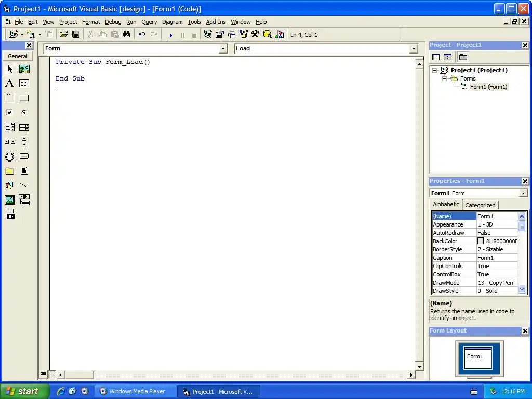Start the program with Run button
This screenshot has width=532, height=399.
coord(171,35)
